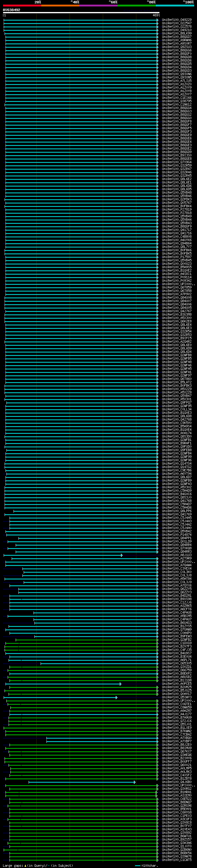Select the UniRef100_P14874 label
Image resolution: width=197 pixels, height=868 pixels.
point(177,535)
